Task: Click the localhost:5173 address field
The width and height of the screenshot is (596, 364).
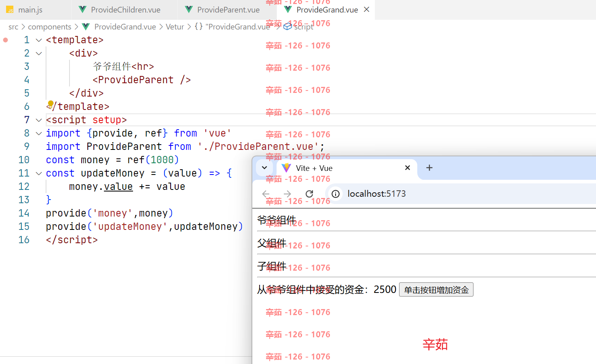Action: 376,194
